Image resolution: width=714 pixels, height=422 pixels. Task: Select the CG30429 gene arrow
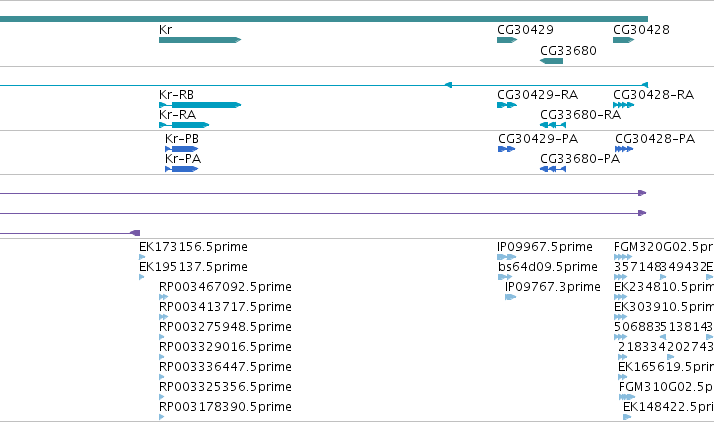[507, 40]
